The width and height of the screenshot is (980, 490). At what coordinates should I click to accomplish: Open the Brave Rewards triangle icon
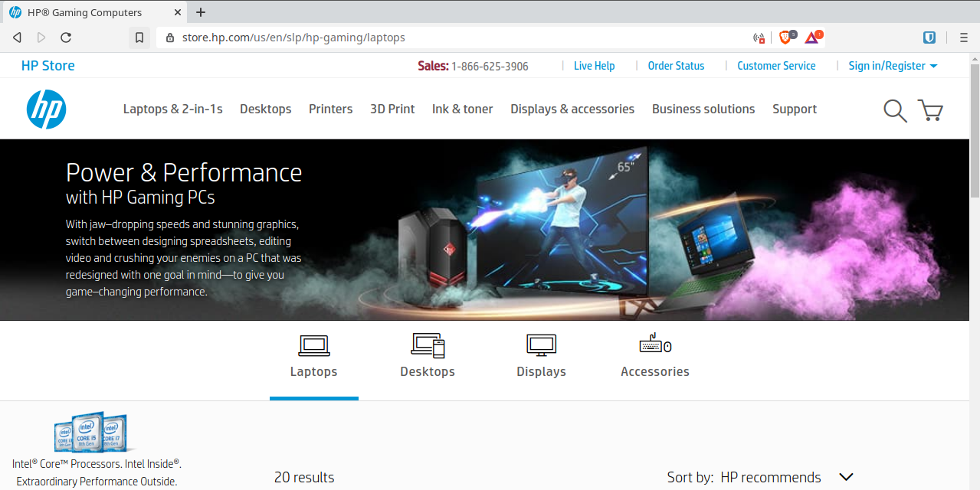coord(811,38)
